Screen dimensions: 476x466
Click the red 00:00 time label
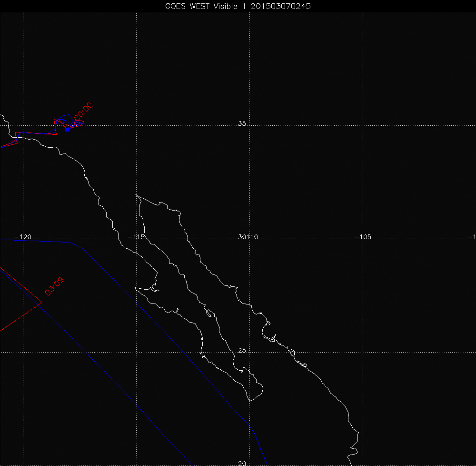tap(82, 111)
